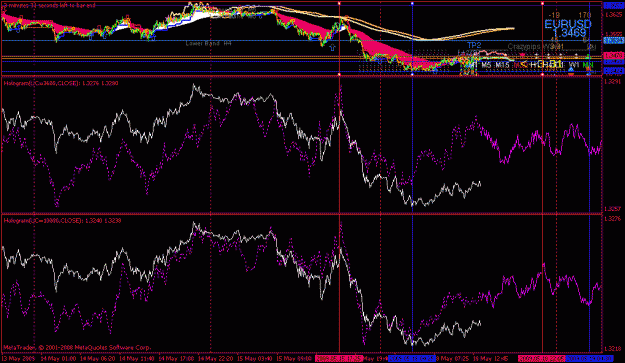
Task: Click the EURUSD symbol label
Action: 568,24
